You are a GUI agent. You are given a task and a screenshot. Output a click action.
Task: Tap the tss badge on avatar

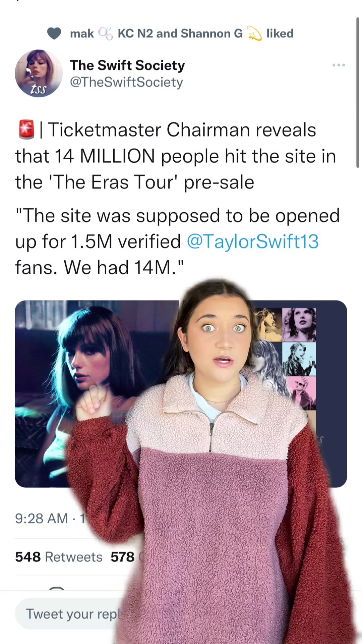[38, 89]
